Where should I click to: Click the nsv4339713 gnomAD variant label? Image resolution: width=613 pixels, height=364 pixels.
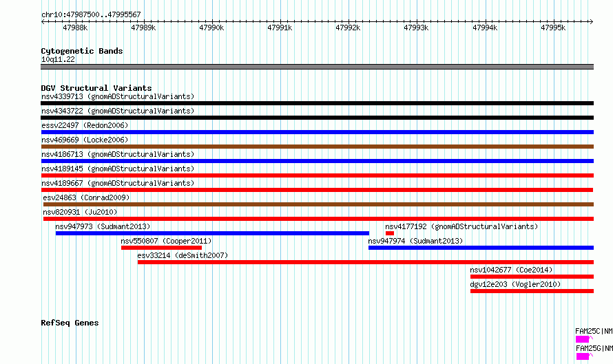(118, 96)
